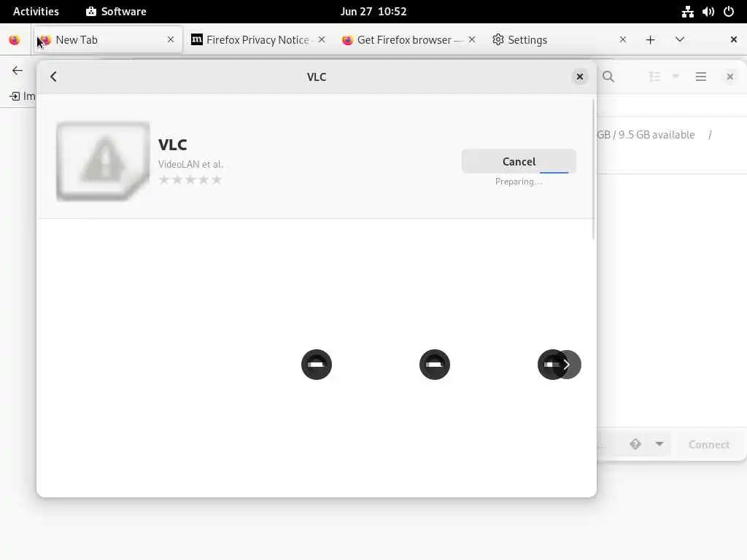This screenshot has width=747, height=560.
Task: Close the background window on the right
Action: 729,77
